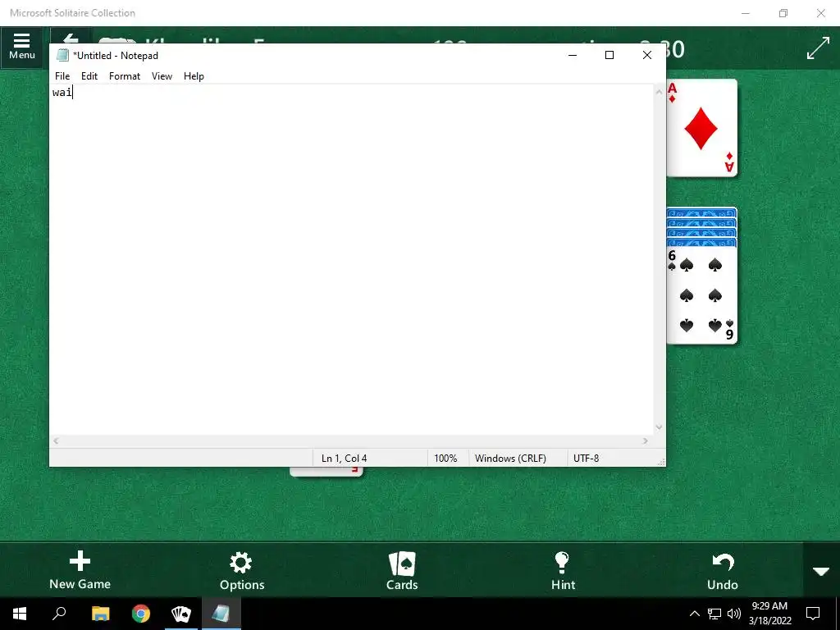This screenshot has width=840, height=630.
Task: Restore down the Solitaire Collection window
Action: [x=783, y=13]
